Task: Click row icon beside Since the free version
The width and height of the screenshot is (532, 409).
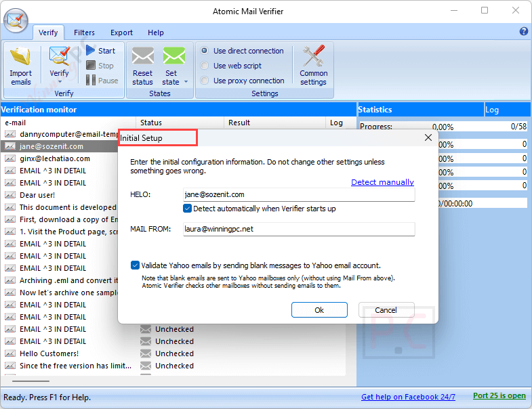Action: click(x=10, y=366)
